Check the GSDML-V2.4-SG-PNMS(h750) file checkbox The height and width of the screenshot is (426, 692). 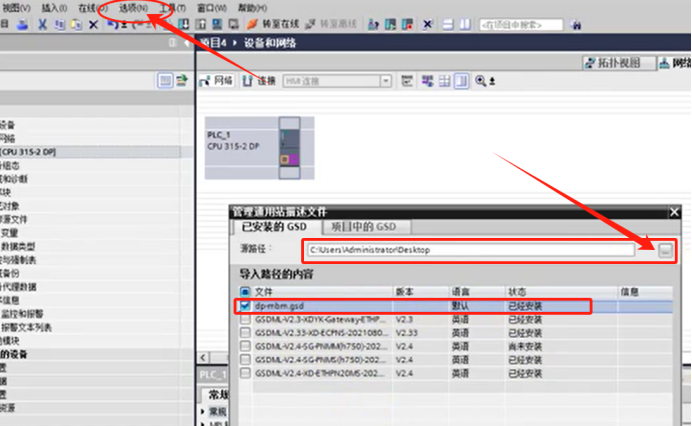[245, 360]
